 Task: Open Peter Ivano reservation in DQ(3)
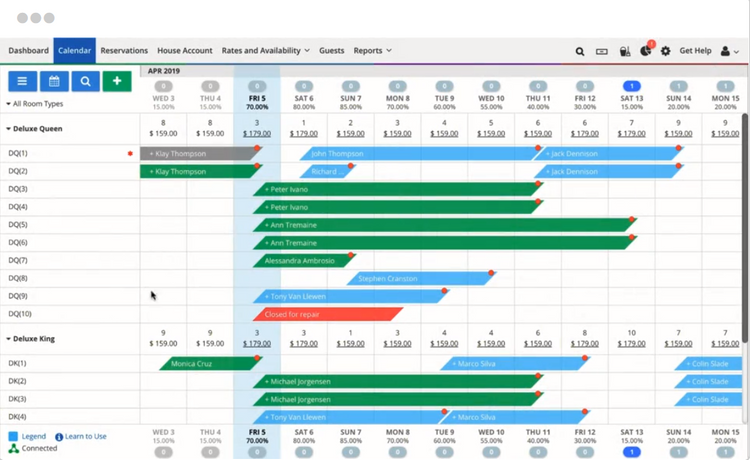point(397,189)
